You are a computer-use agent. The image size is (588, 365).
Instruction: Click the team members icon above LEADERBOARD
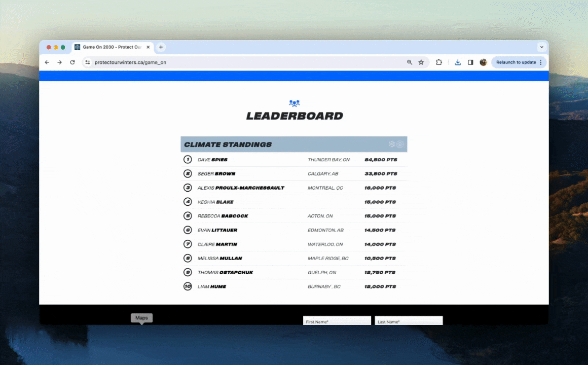(x=294, y=103)
